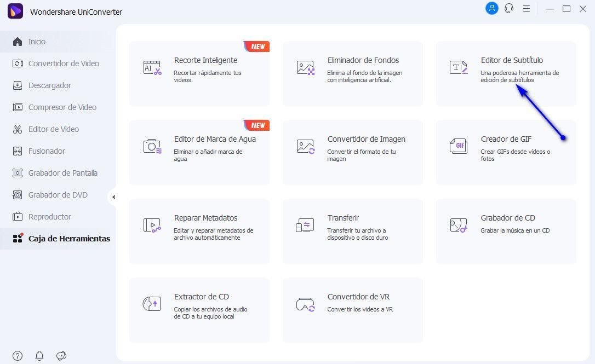Open the notifications bell icon
Viewport: 595px width, 364px height.
39,356
